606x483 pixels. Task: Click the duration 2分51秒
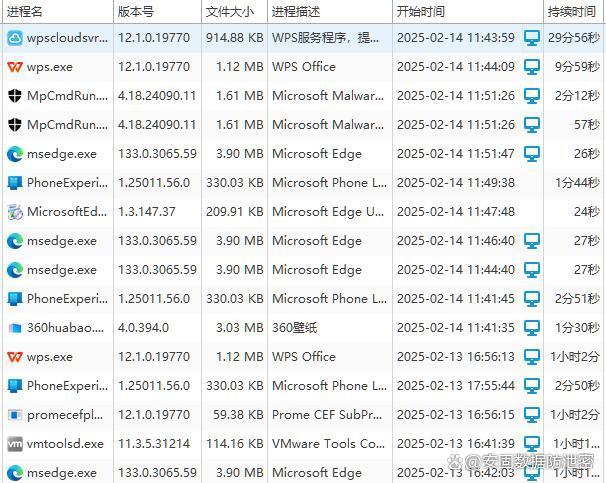click(577, 299)
